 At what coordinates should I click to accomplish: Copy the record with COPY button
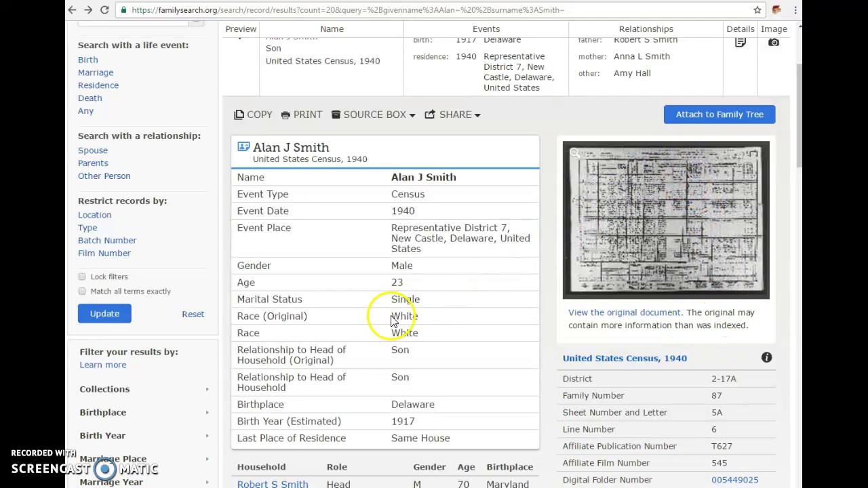pos(253,115)
